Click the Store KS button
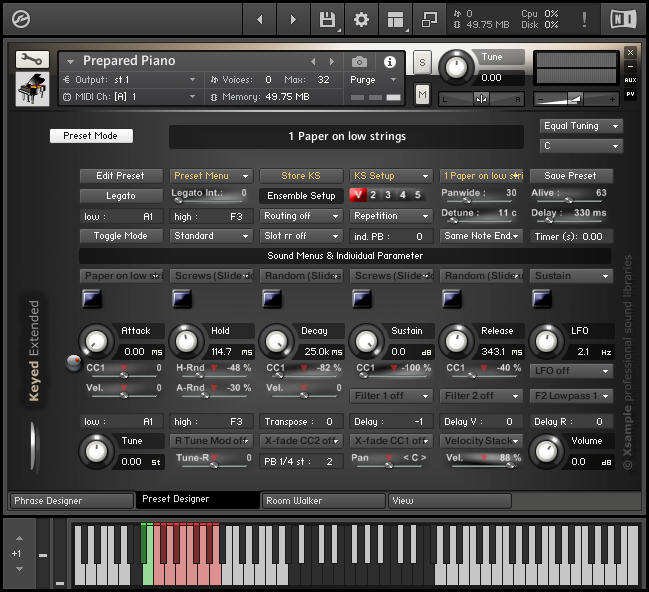This screenshot has height=592, width=649. [301, 176]
